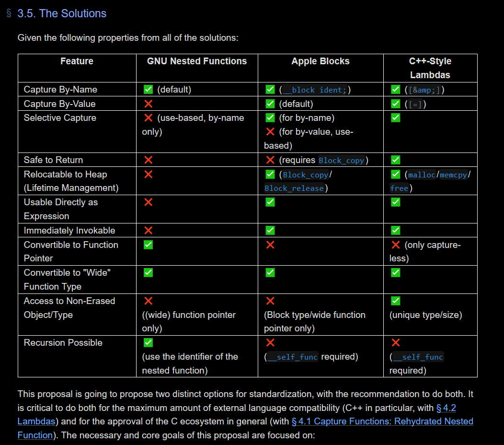Click the red cross for Apple Blocks function pointer conversion
The width and height of the screenshot is (504, 445).
pyautogui.click(x=270, y=245)
